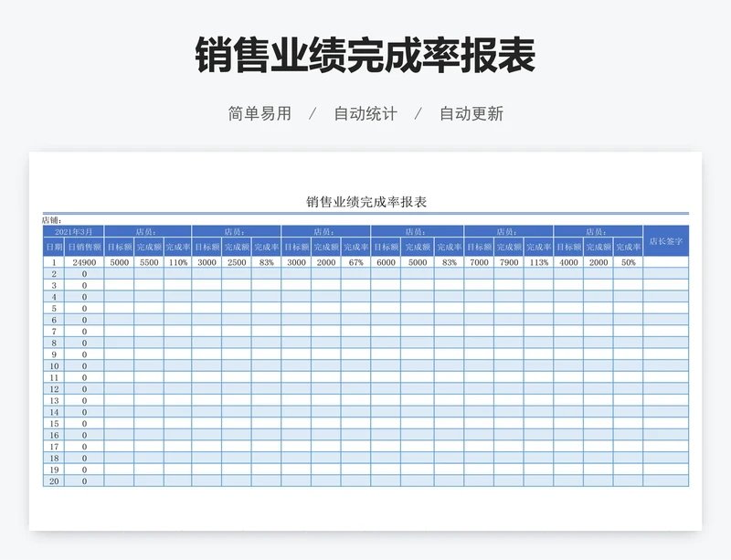This screenshot has height=560, width=731.
Task: Click the completion rate cell 110%
Action: pos(177,262)
